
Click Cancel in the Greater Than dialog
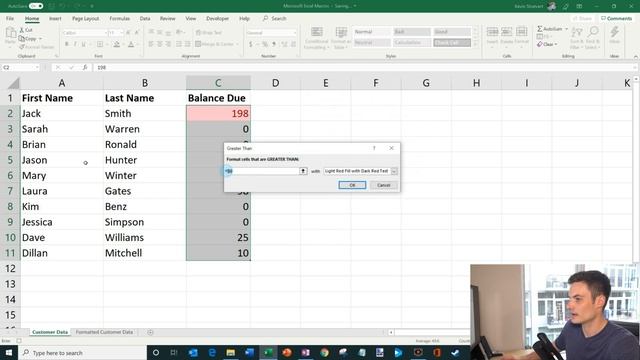point(384,185)
